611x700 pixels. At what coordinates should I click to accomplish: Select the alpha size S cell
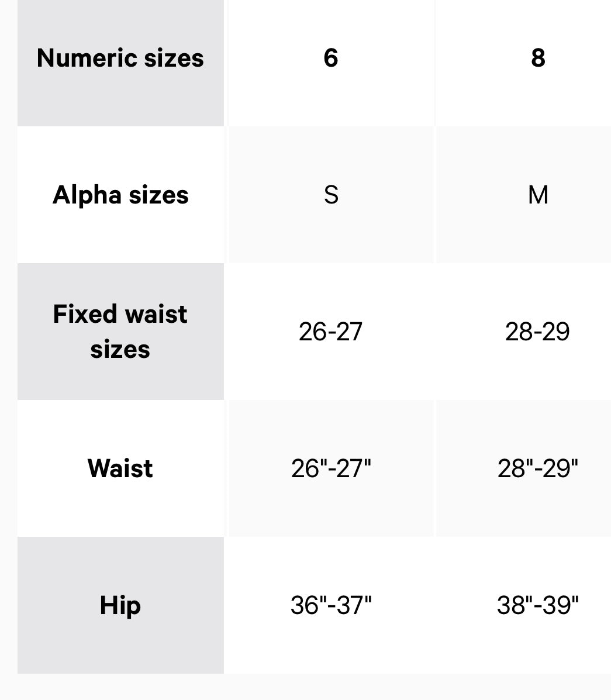pyautogui.click(x=331, y=195)
